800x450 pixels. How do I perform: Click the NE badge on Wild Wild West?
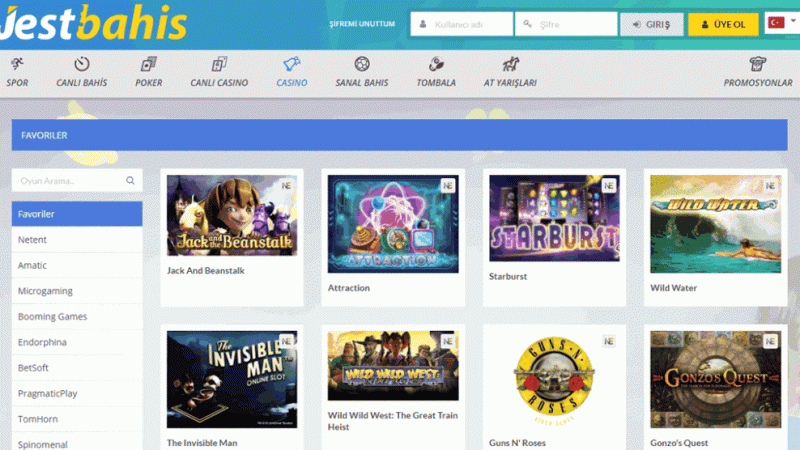pyautogui.click(x=447, y=341)
